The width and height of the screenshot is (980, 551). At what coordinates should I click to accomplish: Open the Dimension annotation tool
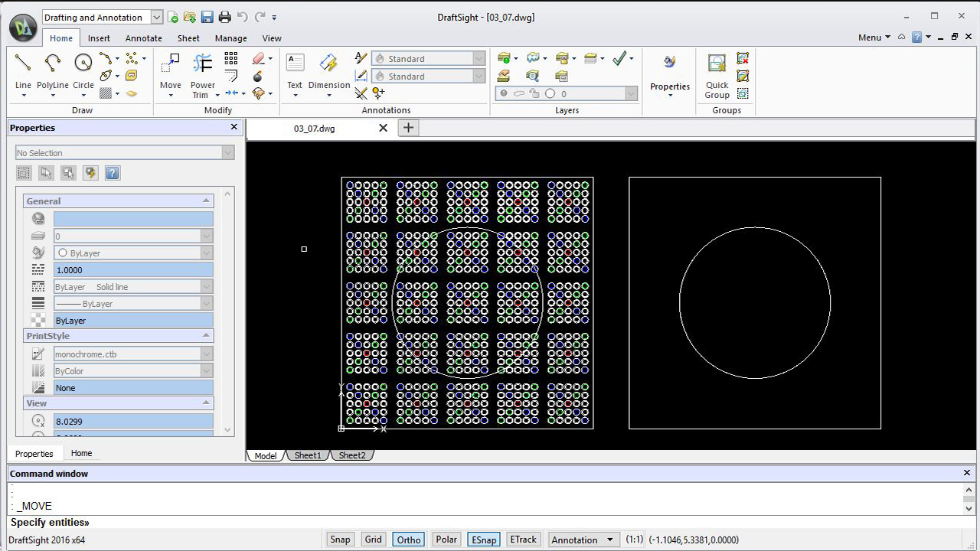pos(328,64)
